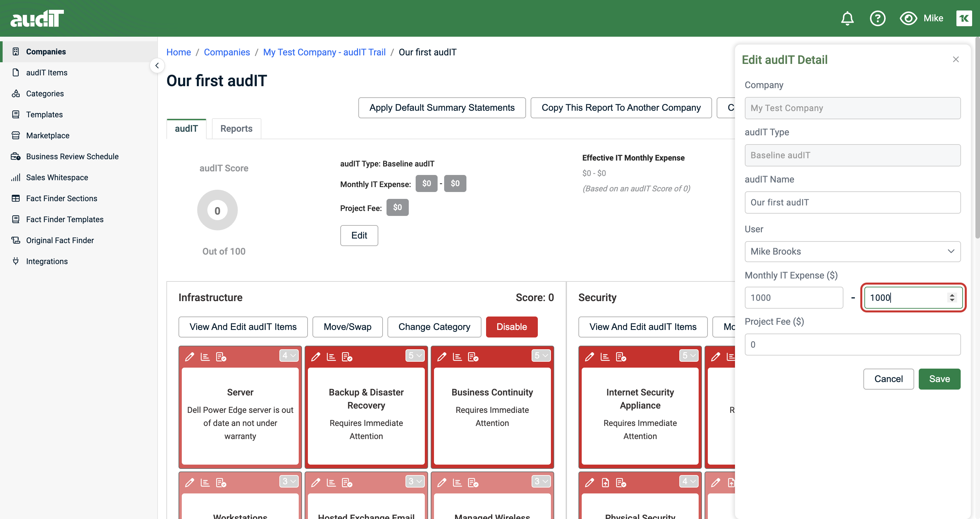The height and width of the screenshot is (519, 980).
Task: Open Marketplace in sidebar
Action: (79, 135)
